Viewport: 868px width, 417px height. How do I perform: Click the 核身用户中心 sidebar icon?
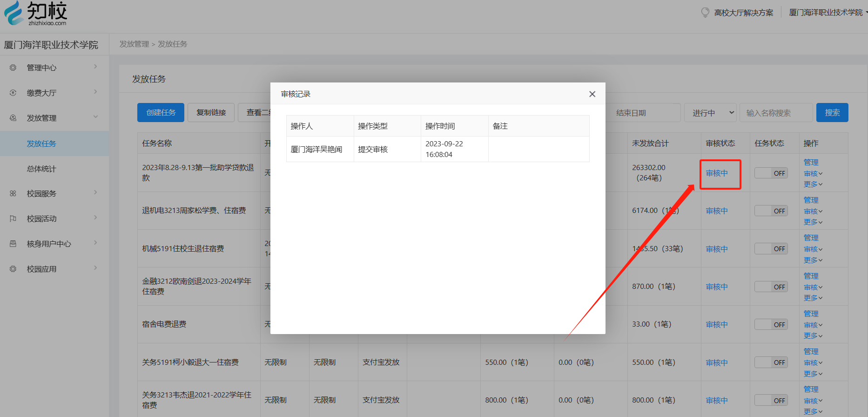click(13, 244)
